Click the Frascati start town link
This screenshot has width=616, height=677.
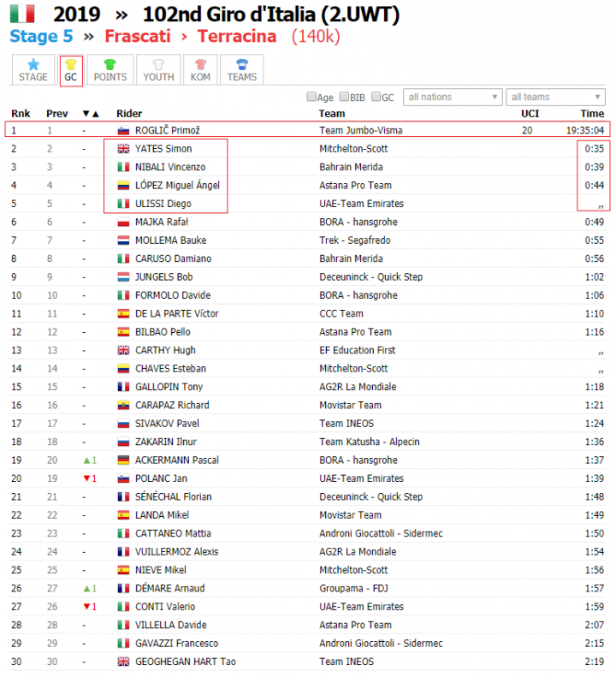point(138,36)
